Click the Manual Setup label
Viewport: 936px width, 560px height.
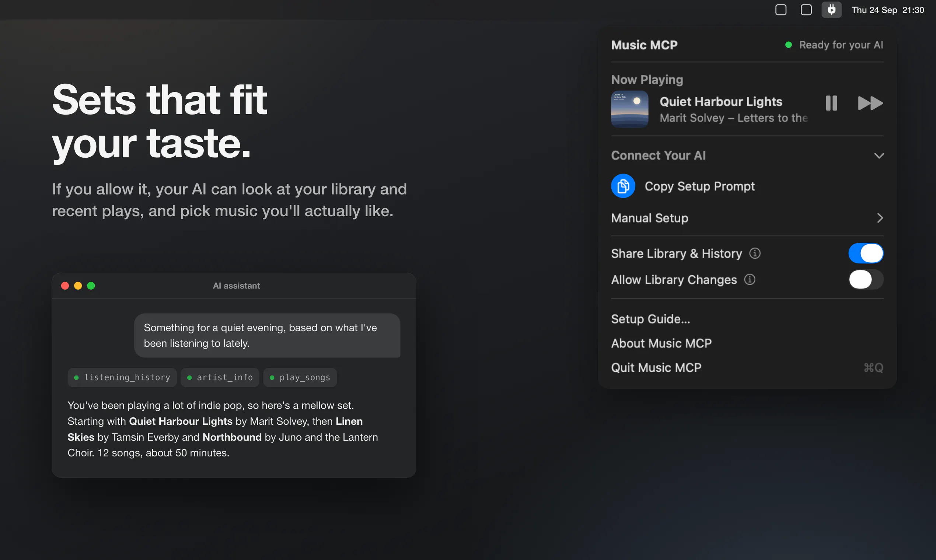(x=650, y=218)
